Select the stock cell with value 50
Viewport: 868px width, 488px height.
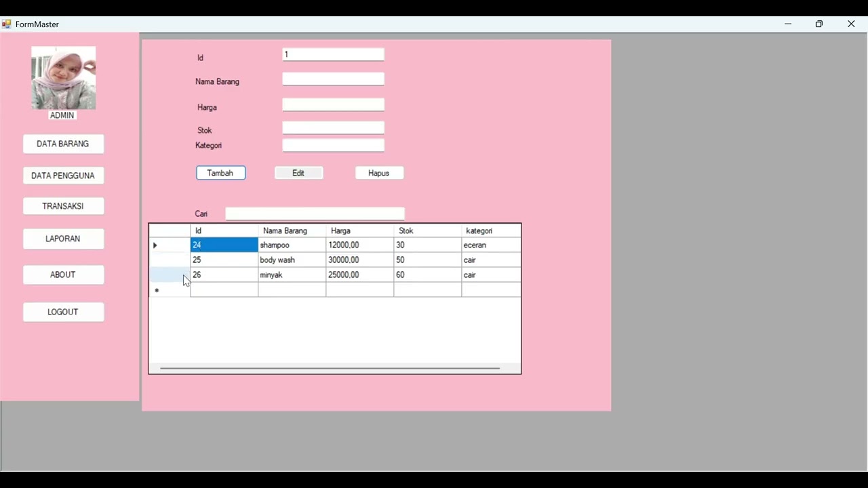[428, 260]
